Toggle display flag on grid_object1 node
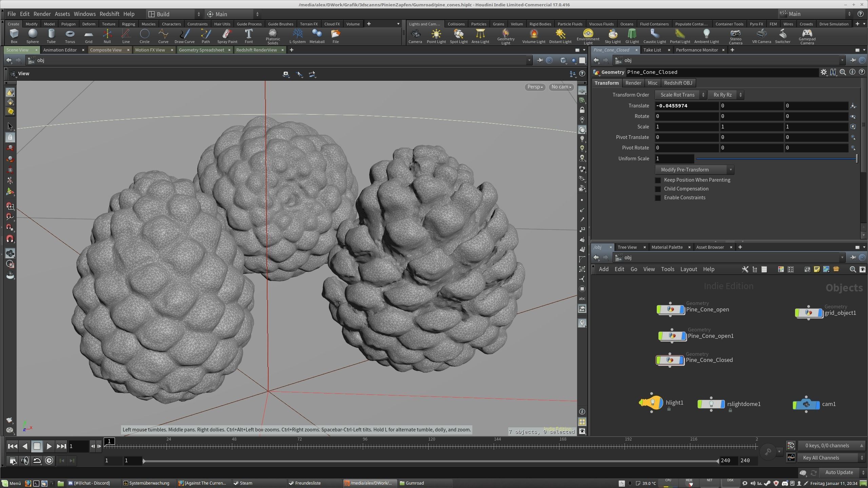This screenshot has height=488, width=868. click(x=820, y=313)
